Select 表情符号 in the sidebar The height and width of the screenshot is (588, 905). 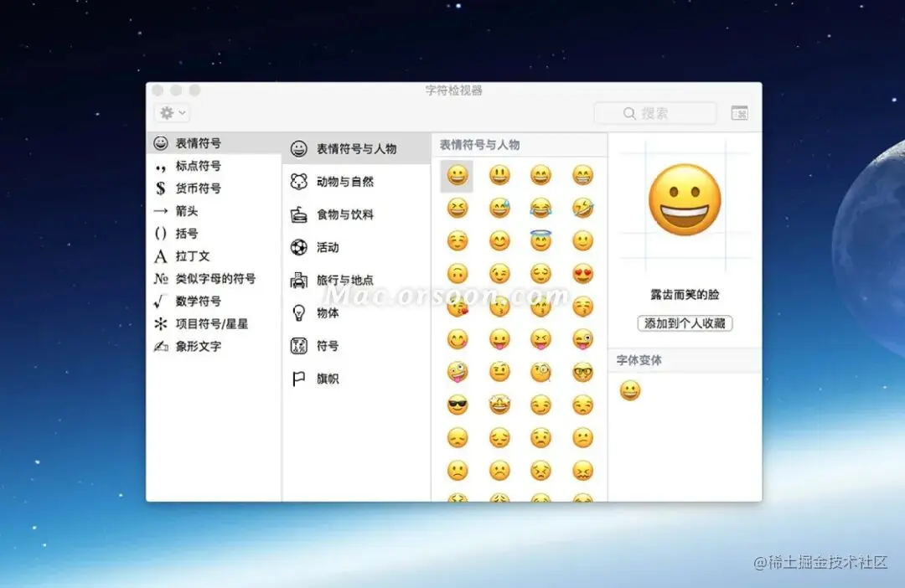[214, 143]
